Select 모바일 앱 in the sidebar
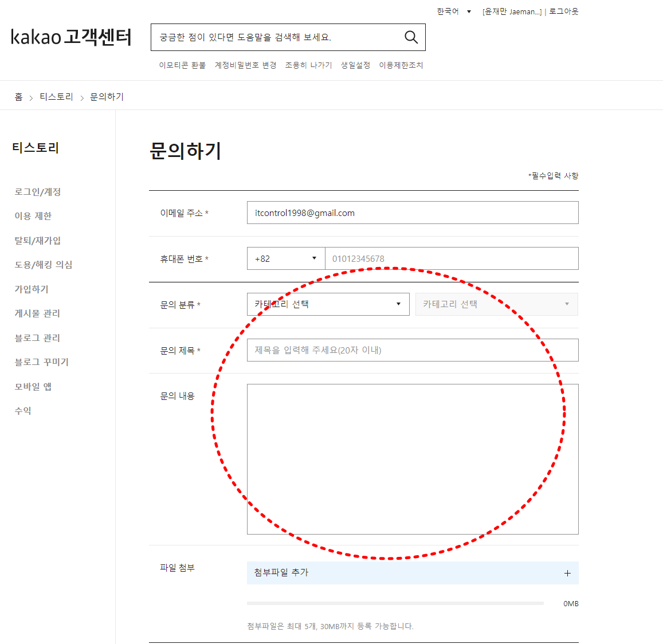The width and height of the screenshot is (663, 644). pyautogui.click(x=33, y=387)
